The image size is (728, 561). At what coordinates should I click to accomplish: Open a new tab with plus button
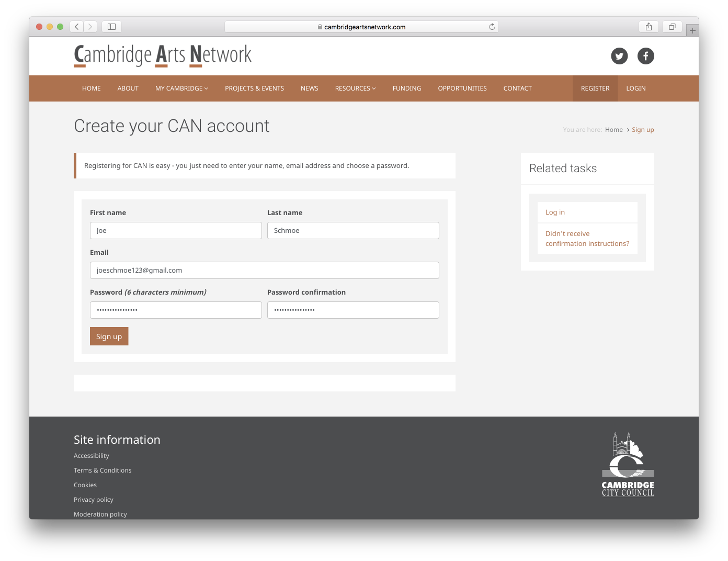click(692, 31)
